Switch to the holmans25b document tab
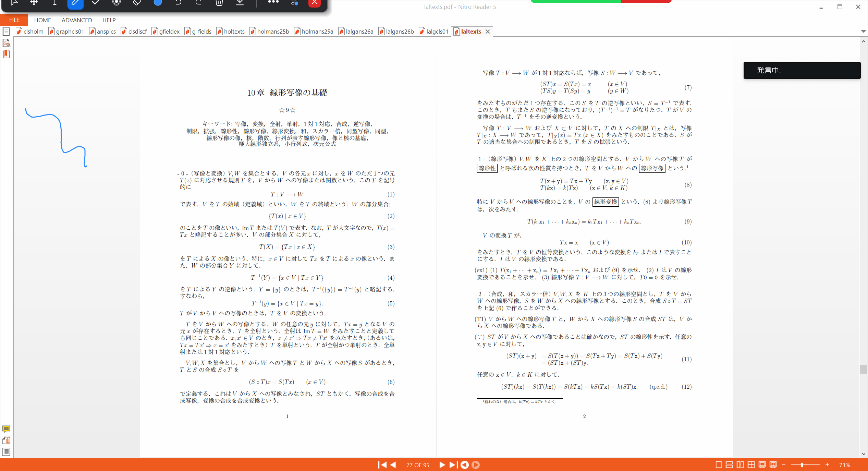The image size is (868, 471). pyautogui.click(x=270, y=32)
